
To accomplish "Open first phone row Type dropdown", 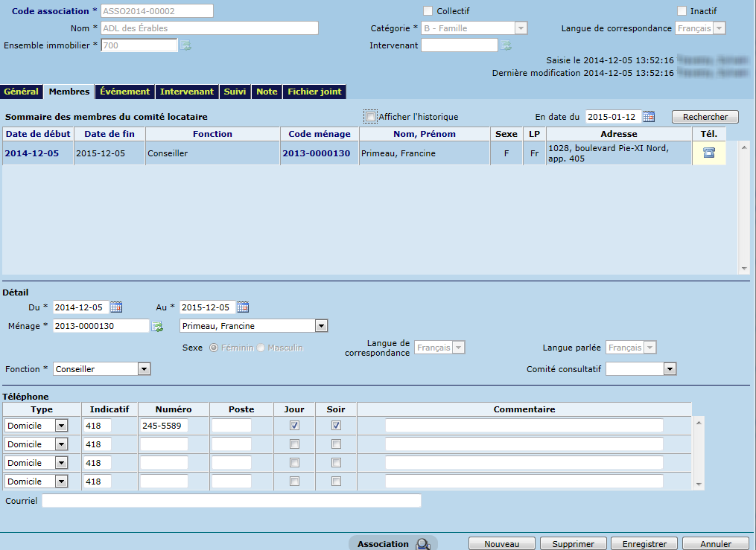I will coord(61,426).
